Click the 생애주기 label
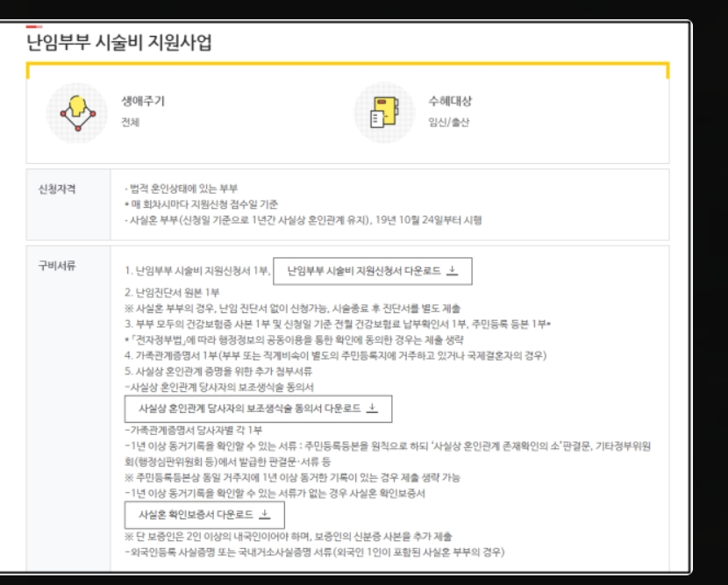The image size is (728, 585). coord(143,101)
